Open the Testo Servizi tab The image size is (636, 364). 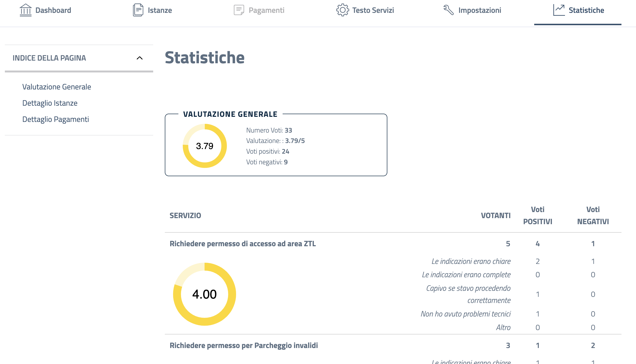pos(373,10)
